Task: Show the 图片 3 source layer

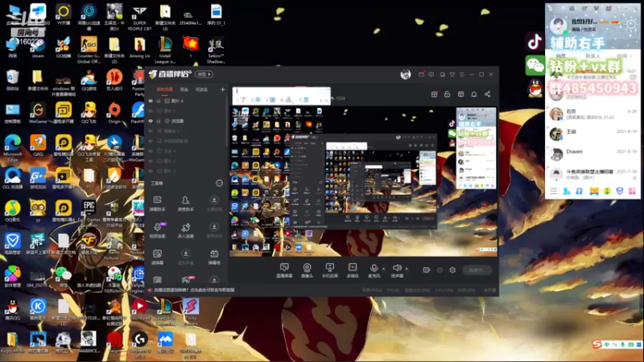Action: tap(151, 171)
